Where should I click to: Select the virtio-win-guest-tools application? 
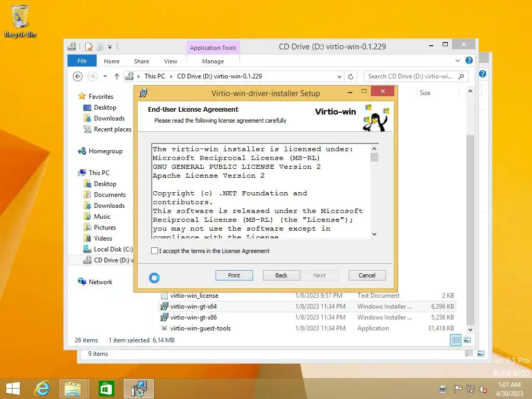(x=200, y=328)
